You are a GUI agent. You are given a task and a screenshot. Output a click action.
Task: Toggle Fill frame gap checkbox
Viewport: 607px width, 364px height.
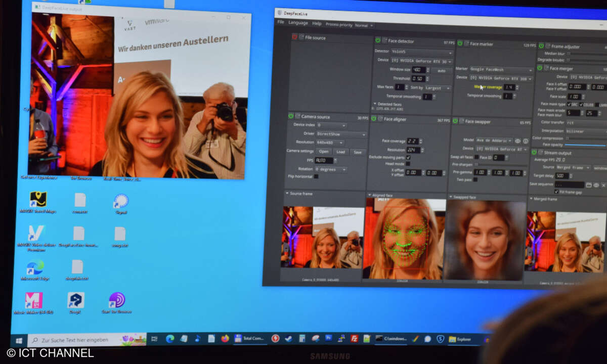556,192
